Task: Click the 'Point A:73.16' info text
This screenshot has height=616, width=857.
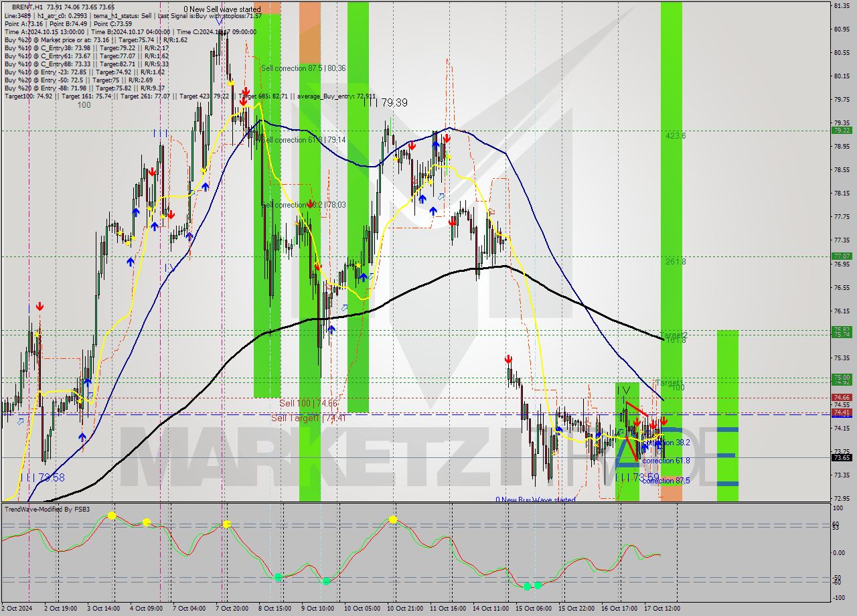Action: (24, 23)
